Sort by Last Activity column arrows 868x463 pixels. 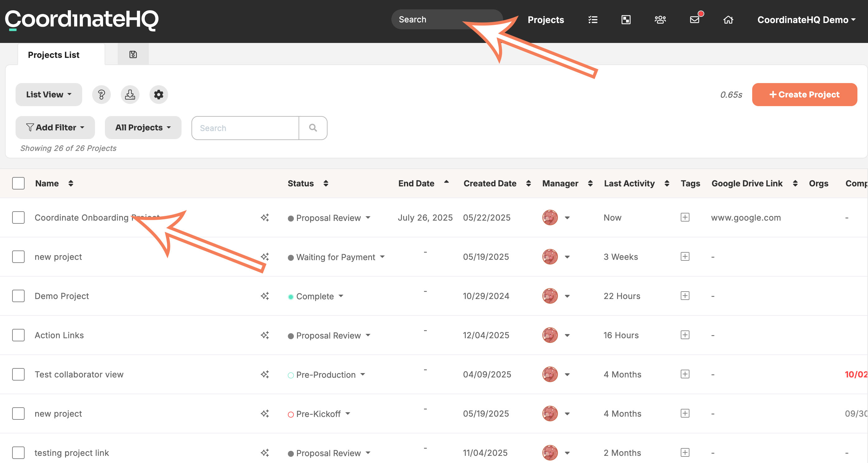click(x=667, y=184)
